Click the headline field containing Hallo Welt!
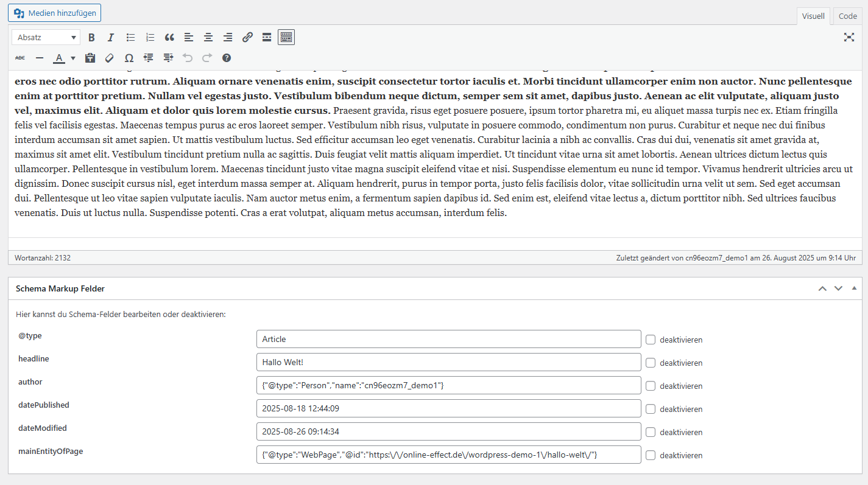Image resolution: width=868 pixels, height=485 pixels. [448, 363]
